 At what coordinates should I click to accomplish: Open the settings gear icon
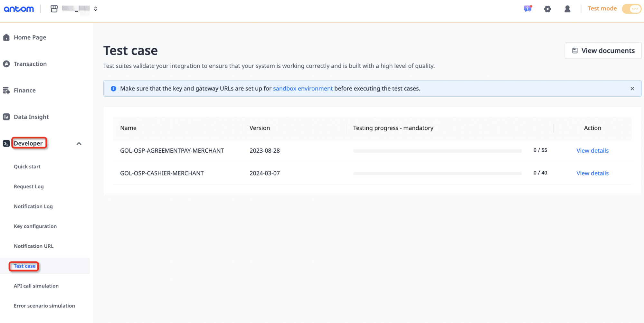(547, 9)
